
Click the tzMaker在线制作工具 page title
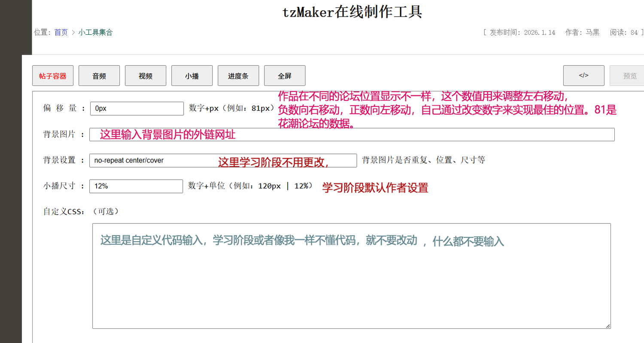click(352, 12)
